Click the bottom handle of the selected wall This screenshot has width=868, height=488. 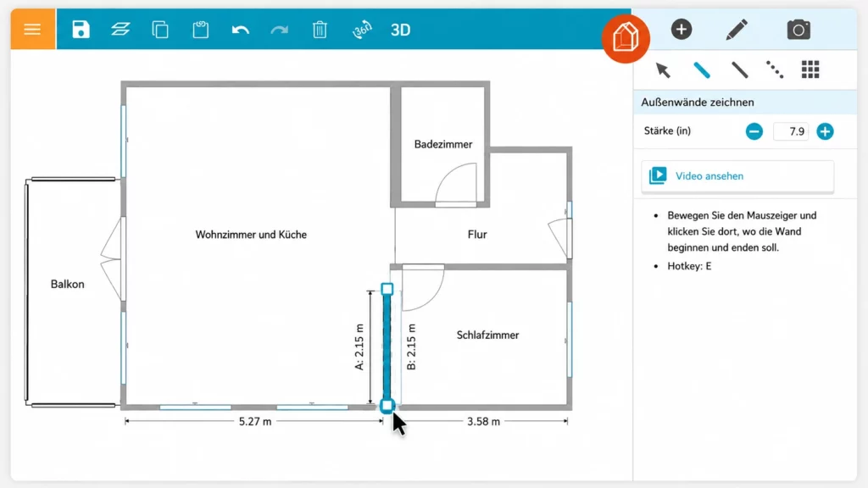pos(387,406)
